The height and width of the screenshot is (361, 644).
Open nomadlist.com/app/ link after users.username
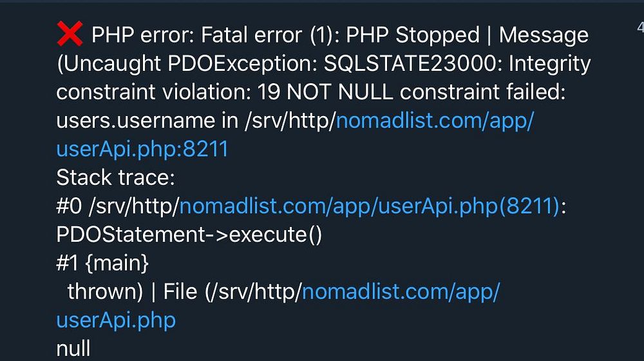pyautogui.click(x=435, y=121)
